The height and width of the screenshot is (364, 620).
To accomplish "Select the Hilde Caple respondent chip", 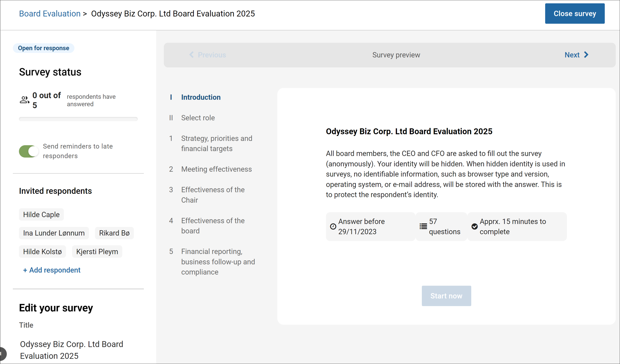I will click(41, 214).
